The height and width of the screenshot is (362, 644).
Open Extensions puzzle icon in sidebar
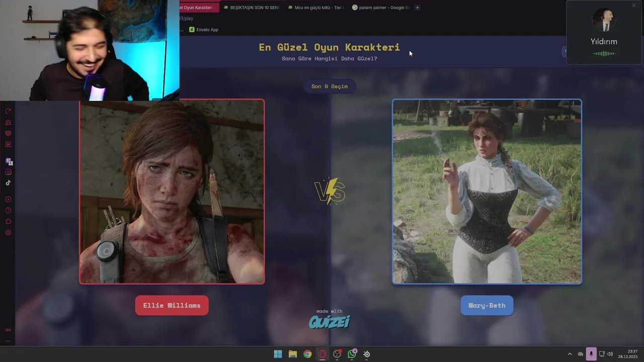click(x=8, y=222)
